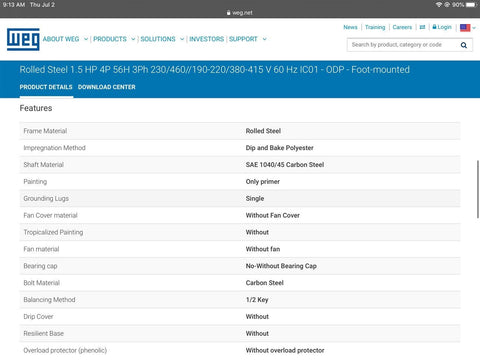480x360 pixels.
Task: Click the WEG logo
Action: (x=23, y=39)
